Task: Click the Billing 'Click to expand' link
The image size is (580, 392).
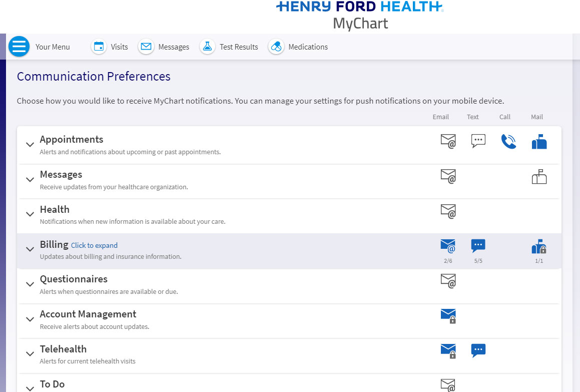Action: (94, 245)
